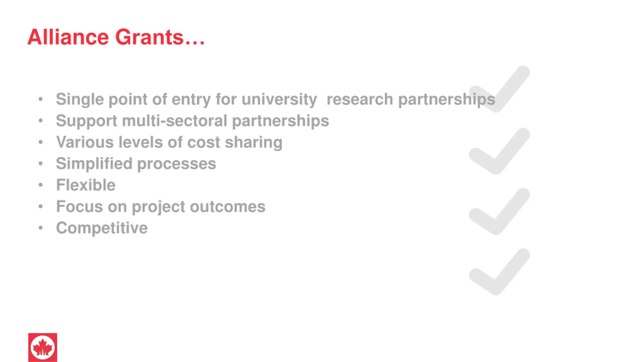Image resolution: width=644 pixels, height=362 pixels.
Task: Click the bullet dot before 'Various levels'
Action: coord(41,142)
